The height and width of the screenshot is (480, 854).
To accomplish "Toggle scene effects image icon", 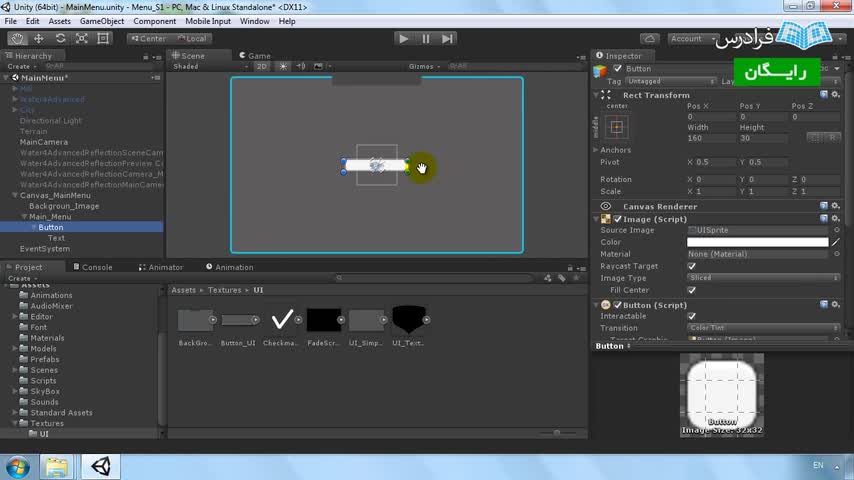I will pos(319,66).
